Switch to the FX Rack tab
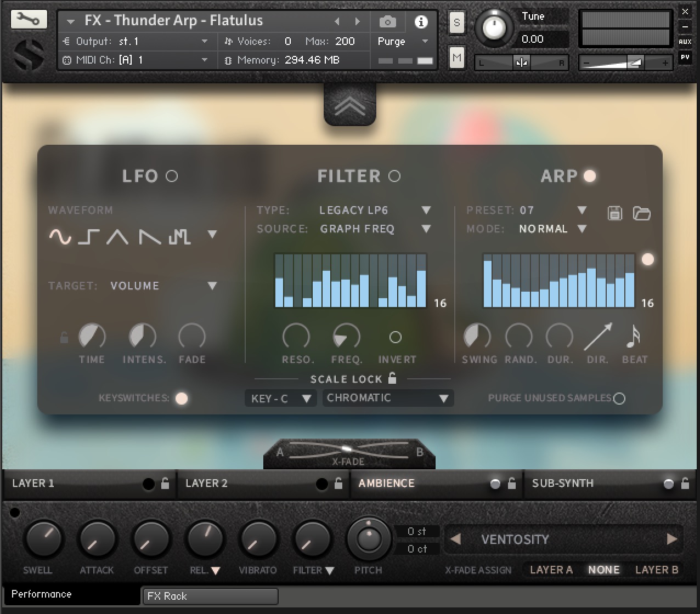Viewport: 700px width, 614px height. tap(210, 596)
